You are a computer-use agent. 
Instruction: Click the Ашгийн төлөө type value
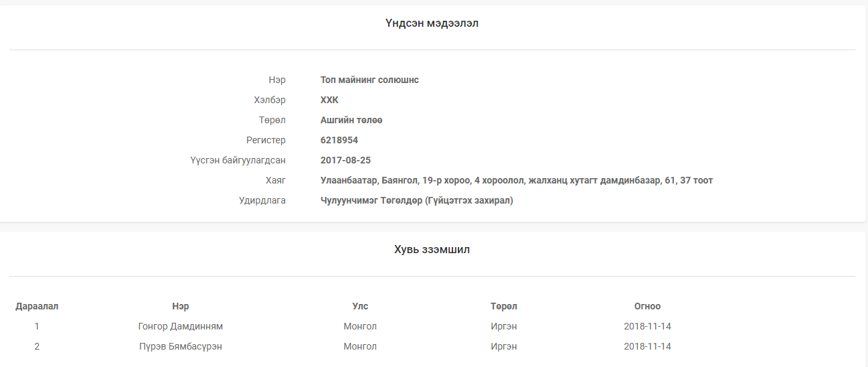tap(351, 120)
